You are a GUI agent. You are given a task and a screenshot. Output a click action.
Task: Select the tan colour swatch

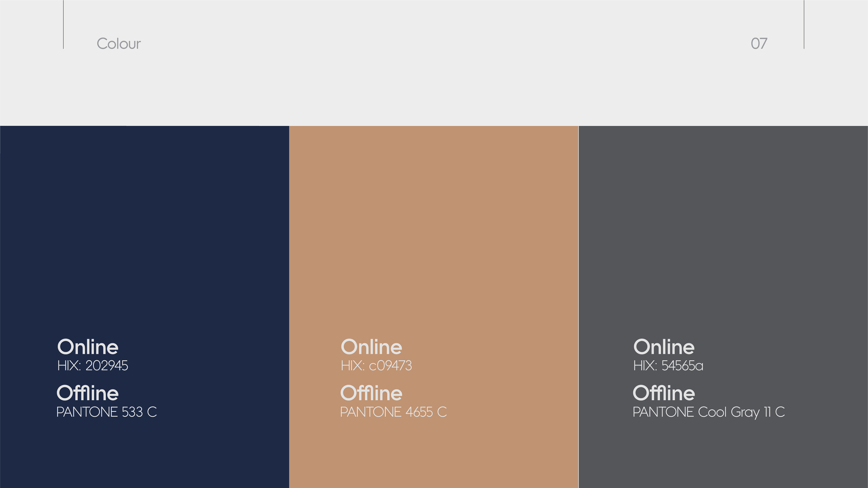434,307
